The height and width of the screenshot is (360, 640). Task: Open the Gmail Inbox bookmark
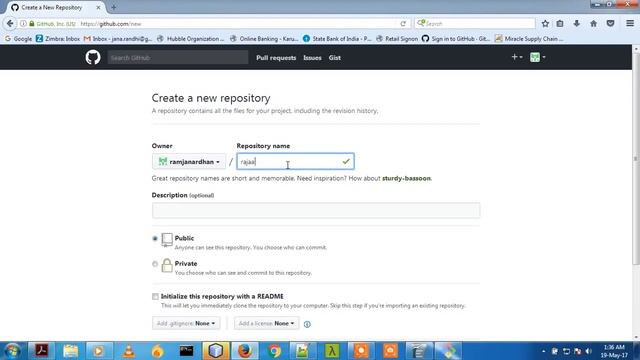tap(118, 39)
